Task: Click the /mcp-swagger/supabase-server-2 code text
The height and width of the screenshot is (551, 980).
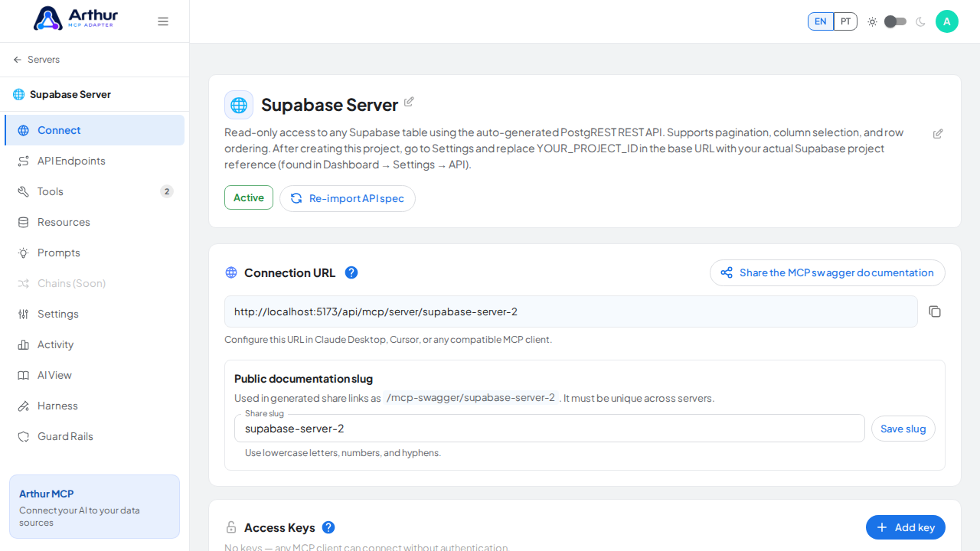Action: pyautogui.click(x=471, y=398)
